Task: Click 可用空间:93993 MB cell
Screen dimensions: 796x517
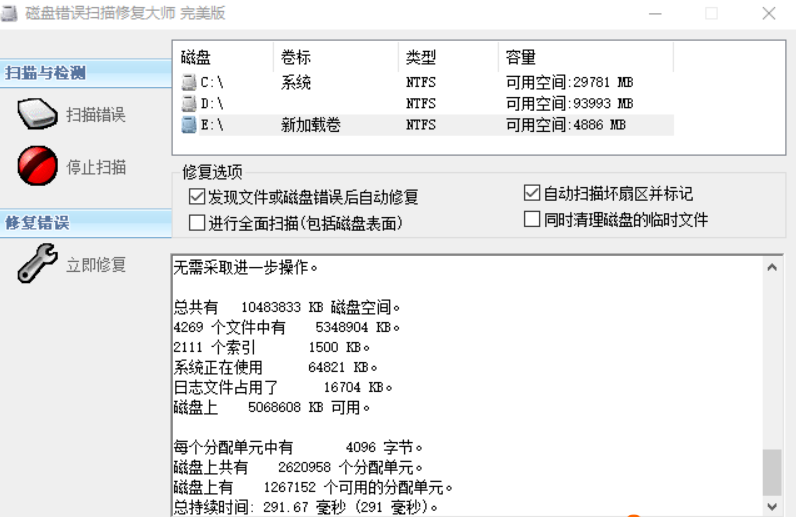Action: [x=569, y=104]
